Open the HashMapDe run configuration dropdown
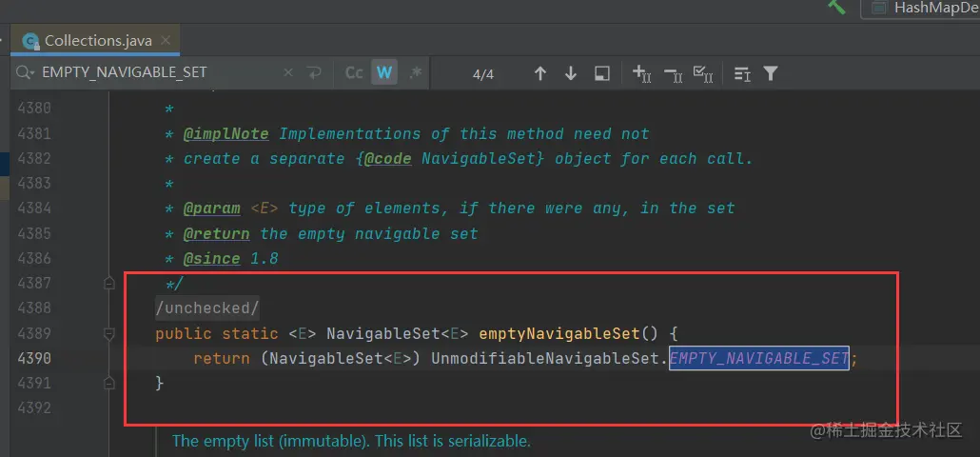The image size is (980, 457). (x=922, y=9)
